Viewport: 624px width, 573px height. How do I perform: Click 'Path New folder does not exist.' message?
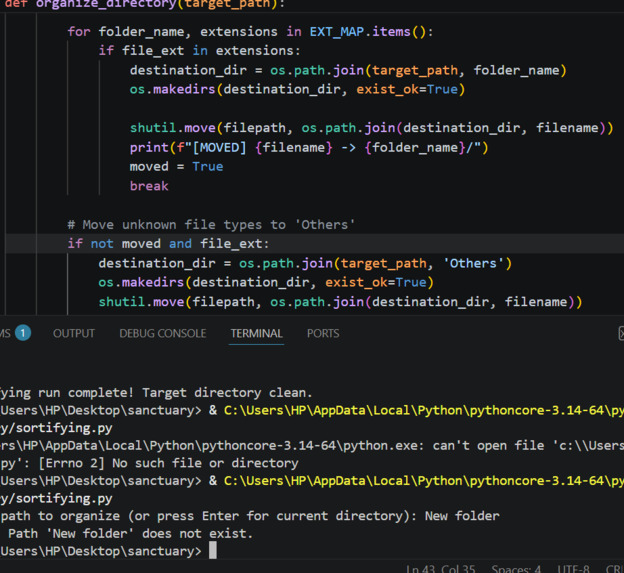pos(131,533)
